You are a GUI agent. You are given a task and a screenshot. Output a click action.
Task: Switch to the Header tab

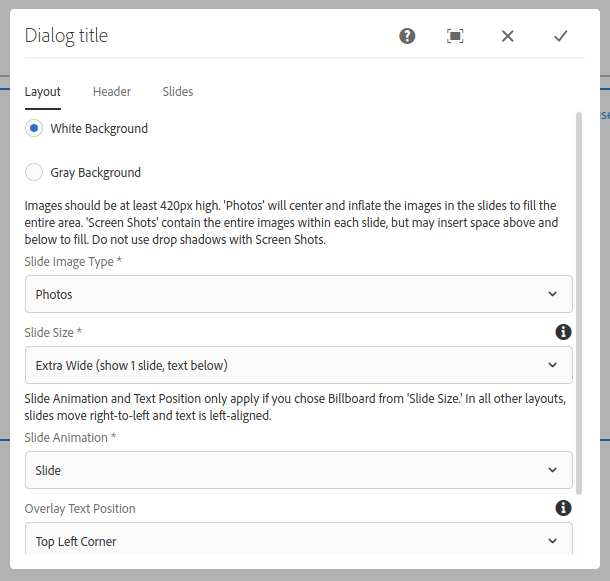coord(112,92)
